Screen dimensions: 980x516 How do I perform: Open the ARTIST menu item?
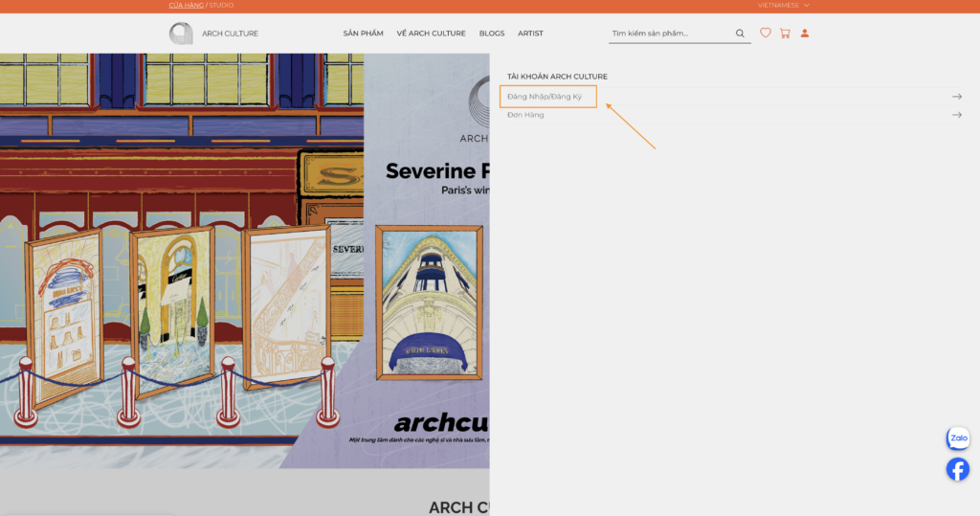530,34
